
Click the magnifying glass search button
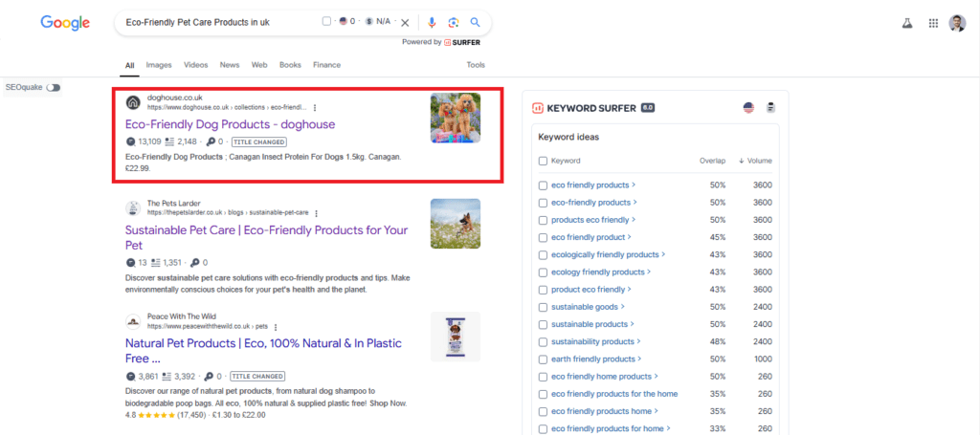click(475, 22)
